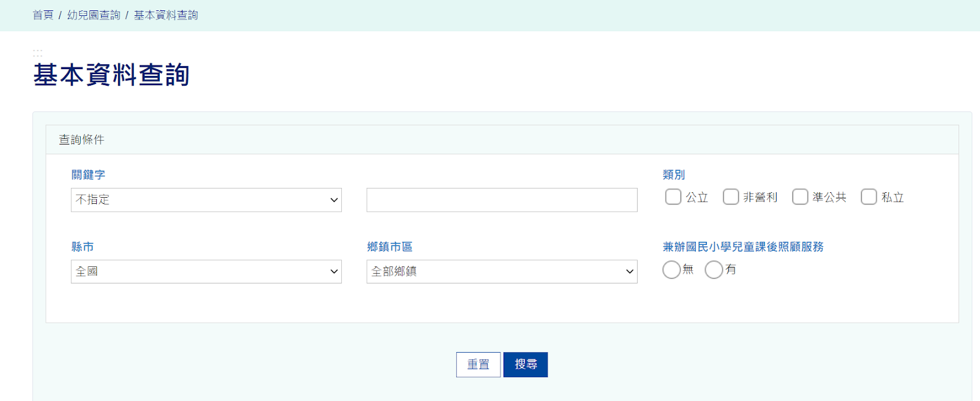
Task: Check the 非營利 category checkbox
Action: coord(731,197)
